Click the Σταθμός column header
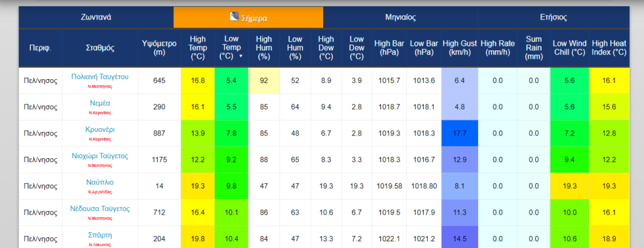This screenshot has height=248, width=644. point(100,48)
